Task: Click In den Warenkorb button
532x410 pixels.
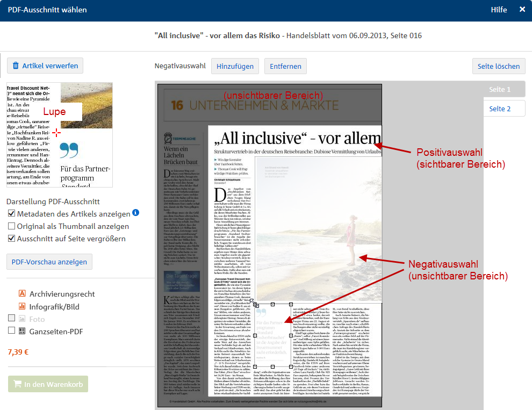Action: [x=48, y=384]
